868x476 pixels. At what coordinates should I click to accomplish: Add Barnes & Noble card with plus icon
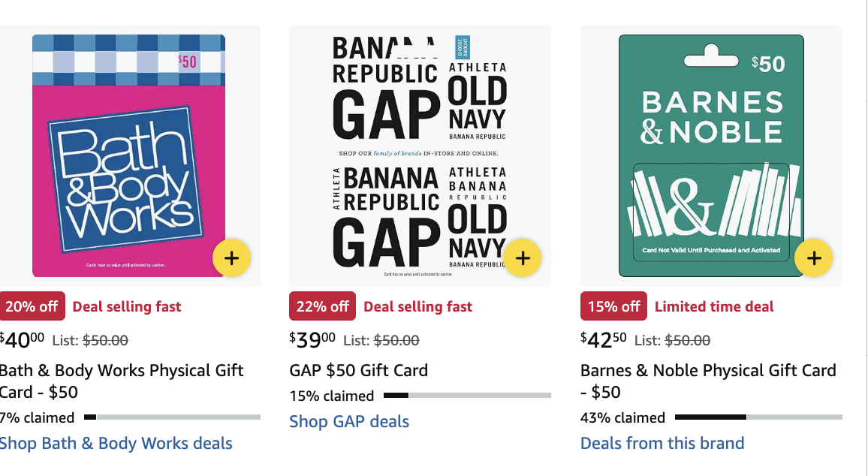814,258
